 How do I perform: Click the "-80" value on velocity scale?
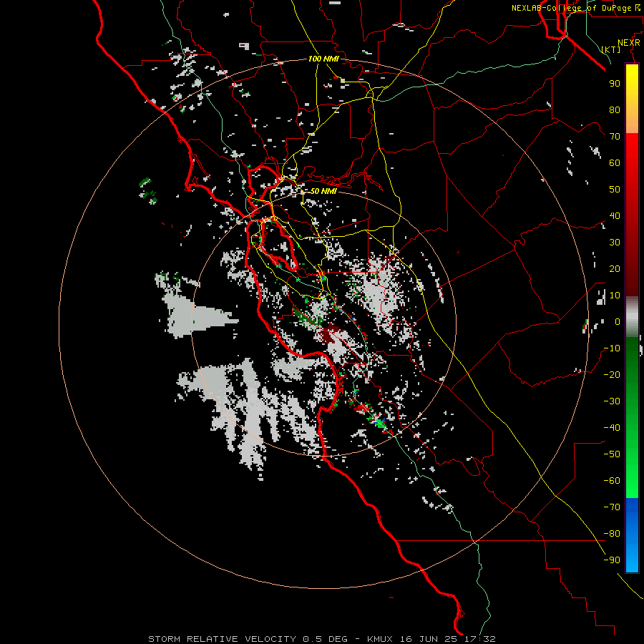pos(612,534)
